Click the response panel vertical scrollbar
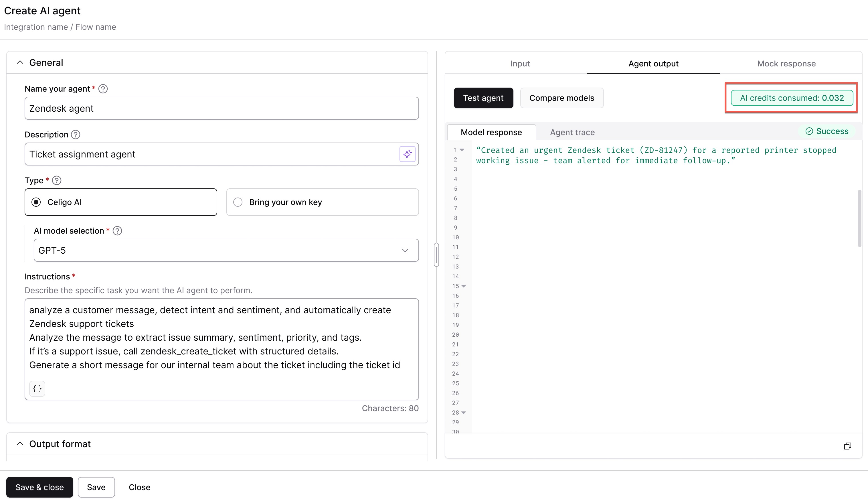Screen dimensions: 868x501 (x=860, y=218)
